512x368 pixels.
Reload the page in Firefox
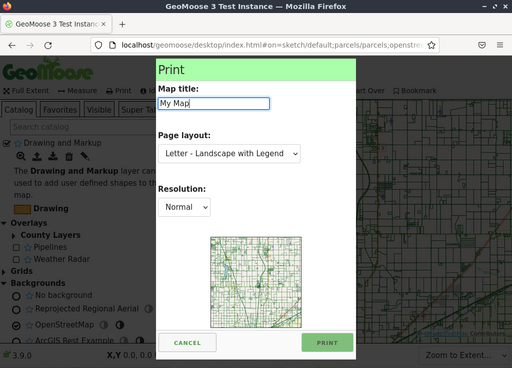48,45
